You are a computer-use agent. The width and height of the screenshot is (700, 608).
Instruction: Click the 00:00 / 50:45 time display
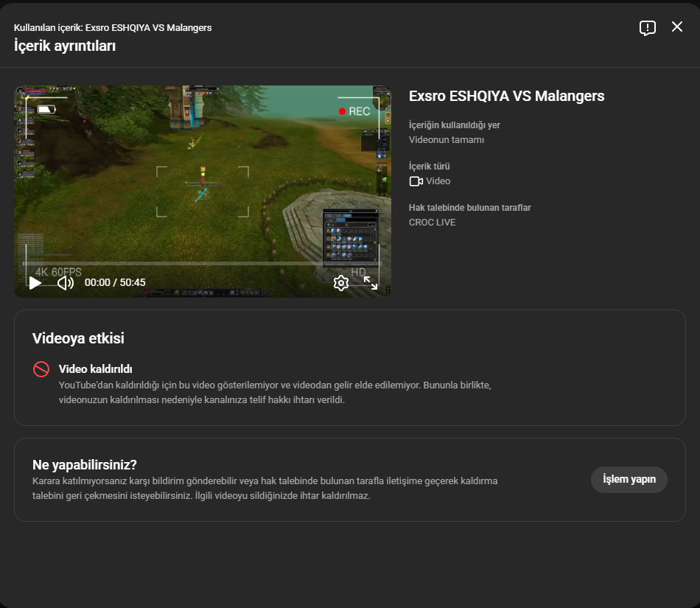pyautogui.click(x=115, y=282)
